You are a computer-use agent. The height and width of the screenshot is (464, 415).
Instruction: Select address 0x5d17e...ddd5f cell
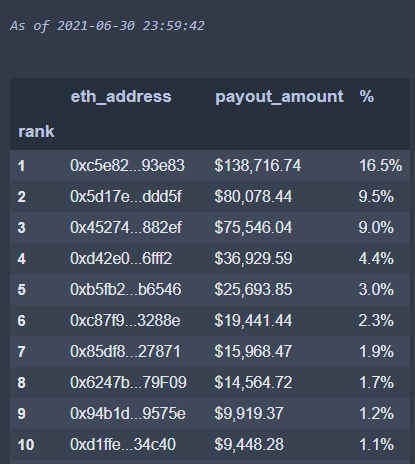(126, 197)
